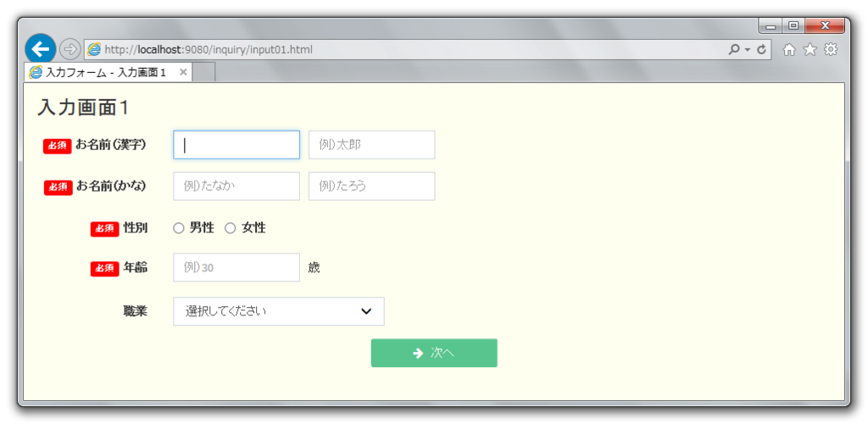868x424 pixels.
Task: Open a new blank tab
Action: pyautogui.click(x=203, y=73)
